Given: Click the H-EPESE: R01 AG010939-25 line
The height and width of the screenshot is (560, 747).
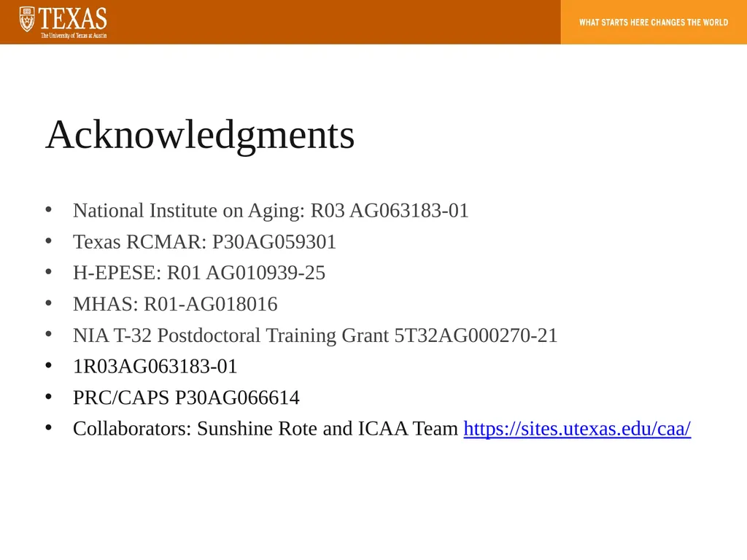Looking at the screenshot, I should 199,273.
